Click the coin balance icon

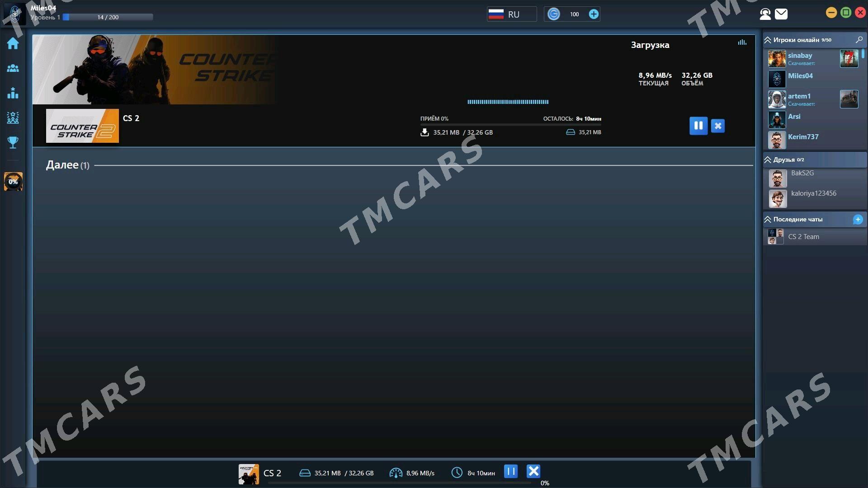[553, 14]
